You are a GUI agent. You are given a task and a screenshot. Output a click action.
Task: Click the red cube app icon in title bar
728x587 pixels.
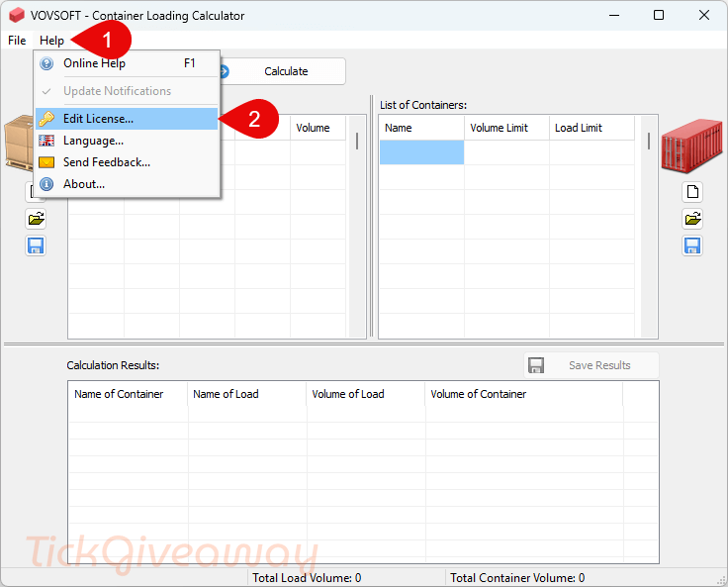pyautogui.click(x=17, y=15)
